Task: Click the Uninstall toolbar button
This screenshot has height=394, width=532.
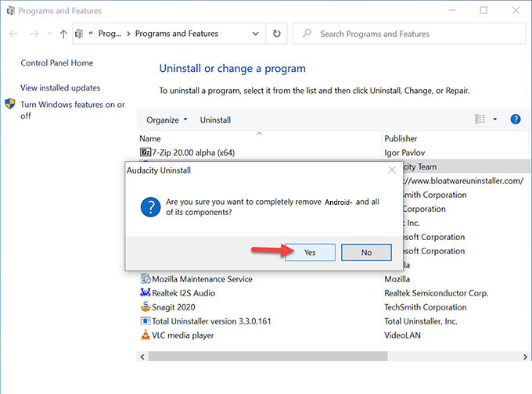Action: 215,120
